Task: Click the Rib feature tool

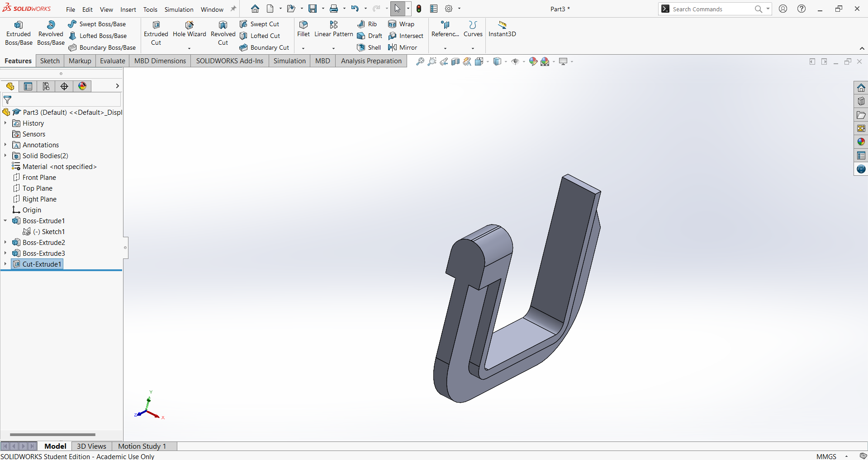Action: coord(367,24)
